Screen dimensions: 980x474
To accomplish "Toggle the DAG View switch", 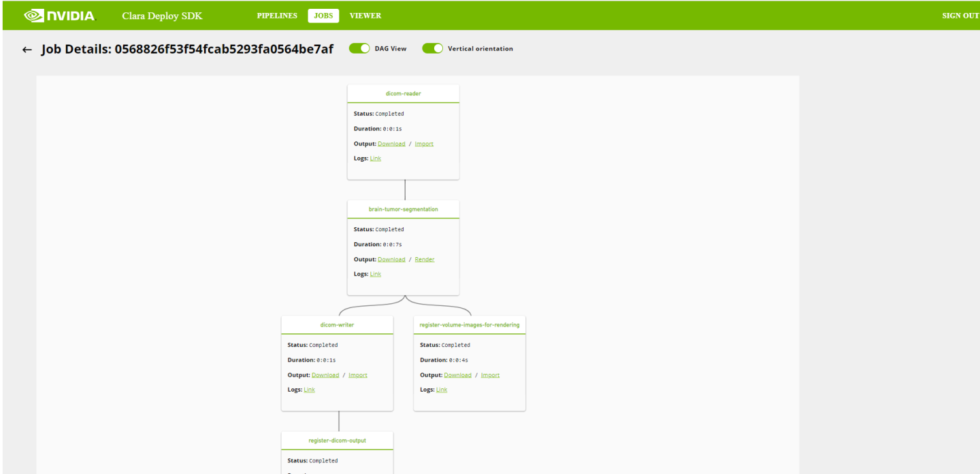I will (x=359, y=48).
